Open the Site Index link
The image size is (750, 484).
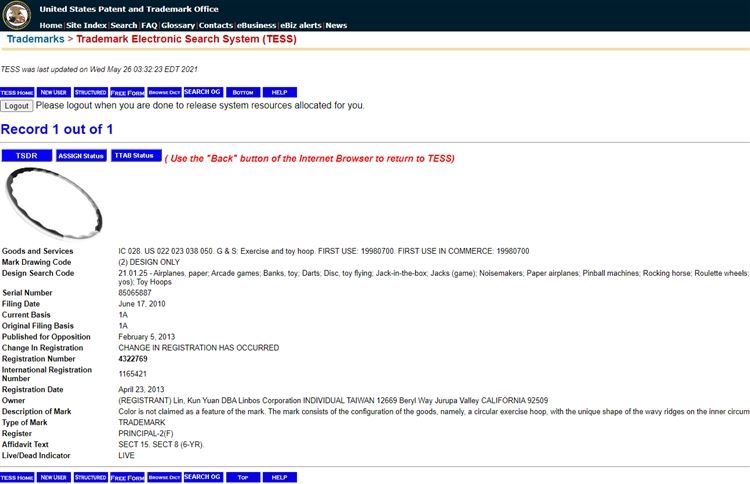(86, 25)
